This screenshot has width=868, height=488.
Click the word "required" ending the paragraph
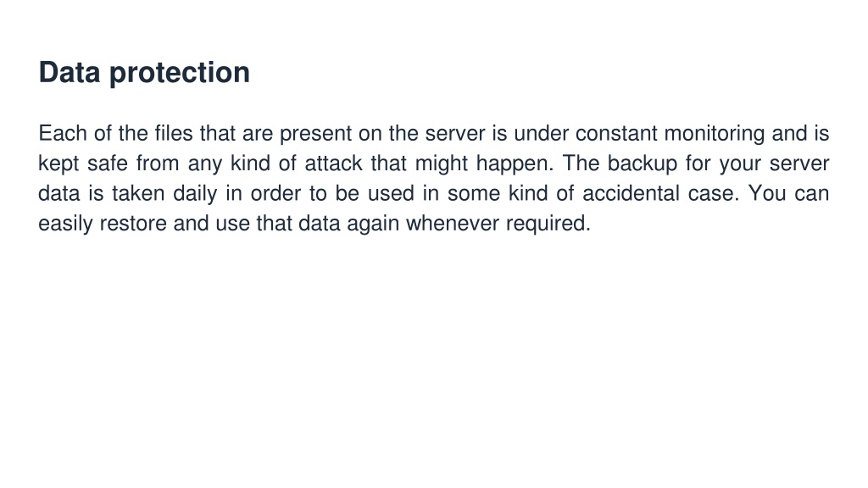[545, 223]
